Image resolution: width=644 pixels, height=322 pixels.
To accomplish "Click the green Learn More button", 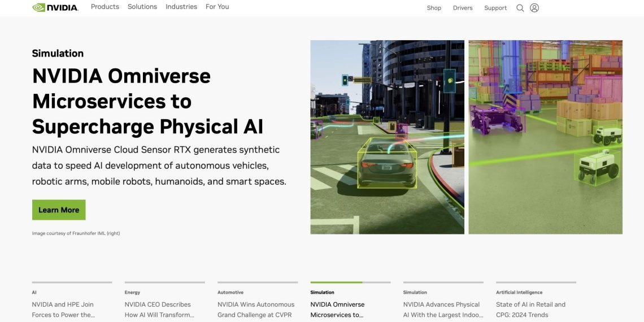I will pos(59,210).
